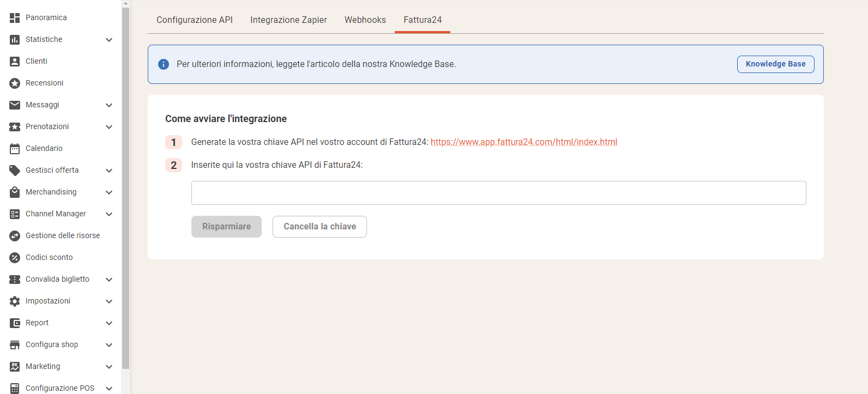Switch to the Configurazione API tab
The image size is (868, 394).
[195, 20]
